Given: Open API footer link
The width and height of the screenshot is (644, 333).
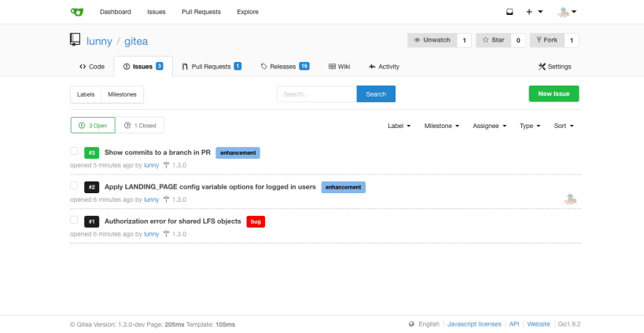Looking at the screenshot, I should coord(514,324).
